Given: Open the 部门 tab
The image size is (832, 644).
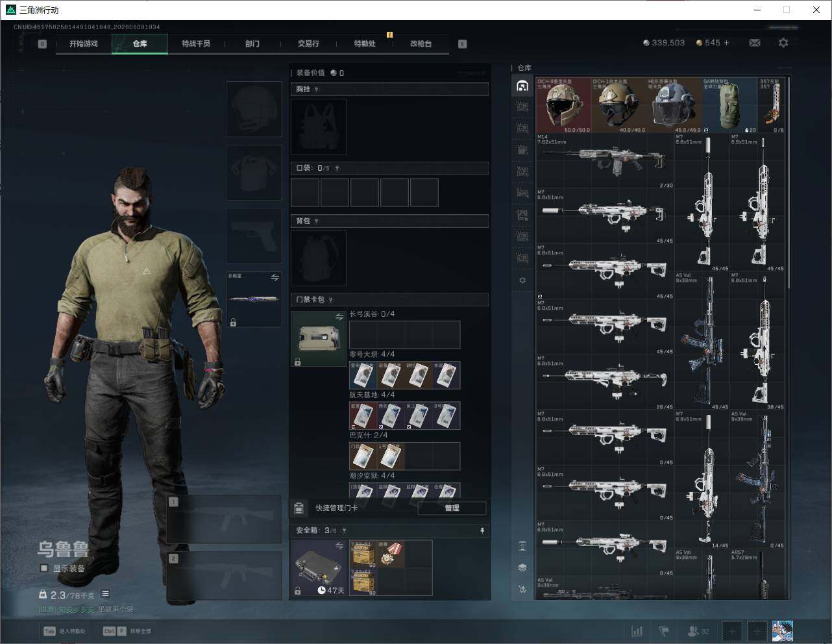Looking at the screenshot, I should coord(252,43).
